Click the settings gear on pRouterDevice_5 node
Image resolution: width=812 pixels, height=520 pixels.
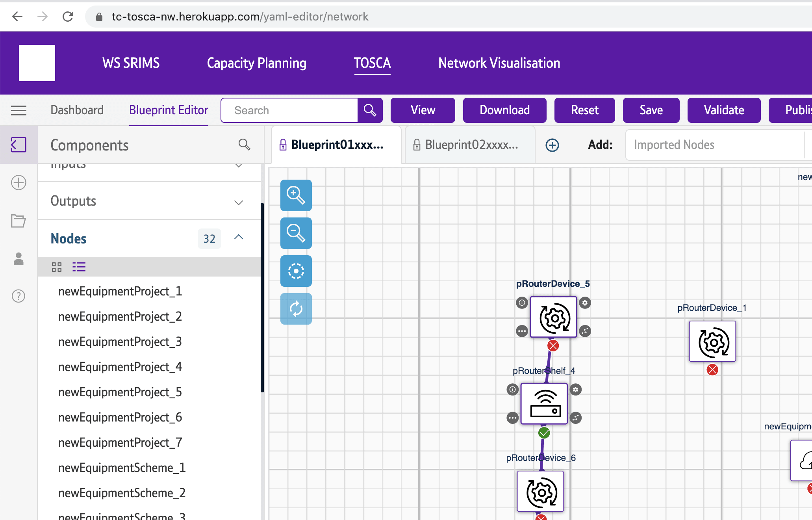click(585, 303)
